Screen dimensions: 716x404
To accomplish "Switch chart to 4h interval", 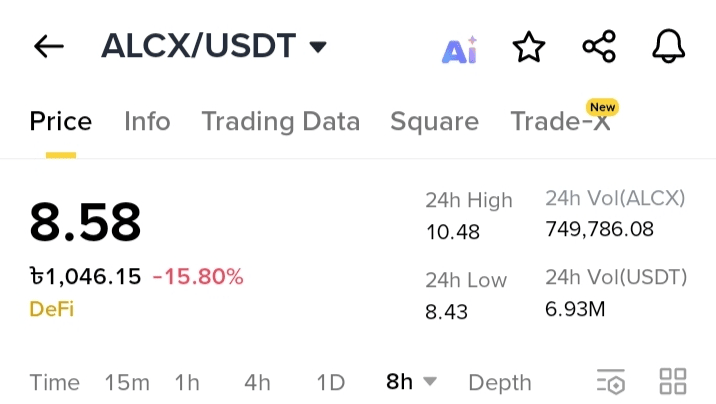I will (257, 382).
